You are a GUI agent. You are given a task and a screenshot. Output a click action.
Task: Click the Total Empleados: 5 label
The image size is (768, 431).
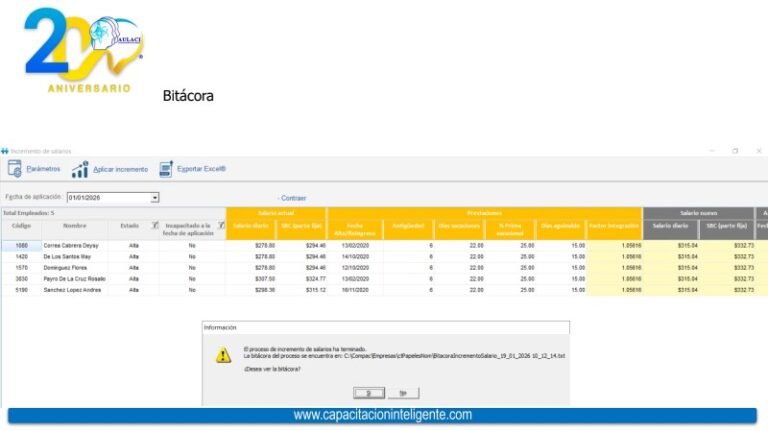click(28, 213)
